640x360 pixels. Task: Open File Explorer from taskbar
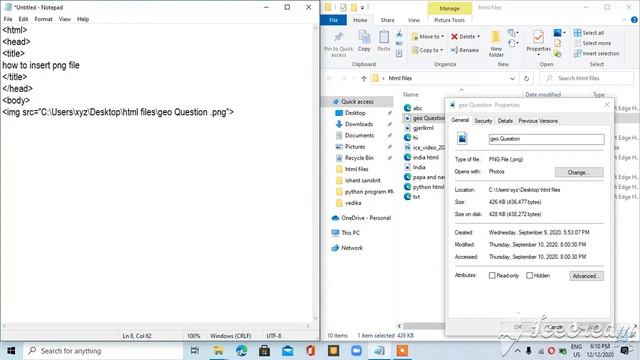coord(218,351)
